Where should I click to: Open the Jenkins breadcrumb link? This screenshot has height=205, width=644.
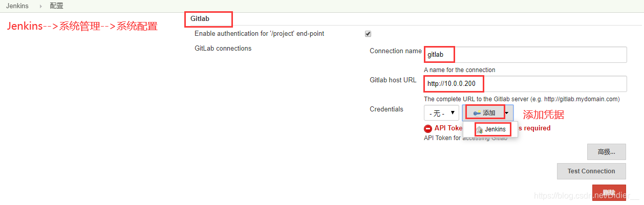[x=17, y=6]
